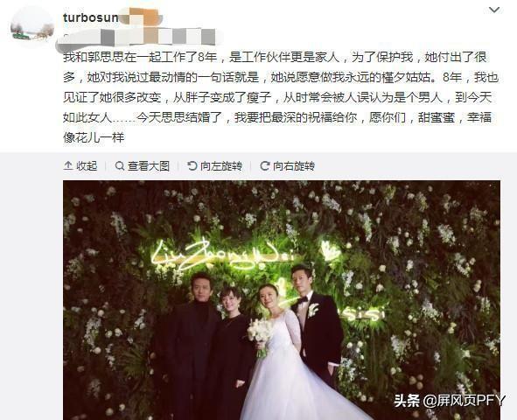The width and height of the screenshot is (517, 420).
Task: Click the blurred timestamp line below username
Action: [x=138, y=37]
